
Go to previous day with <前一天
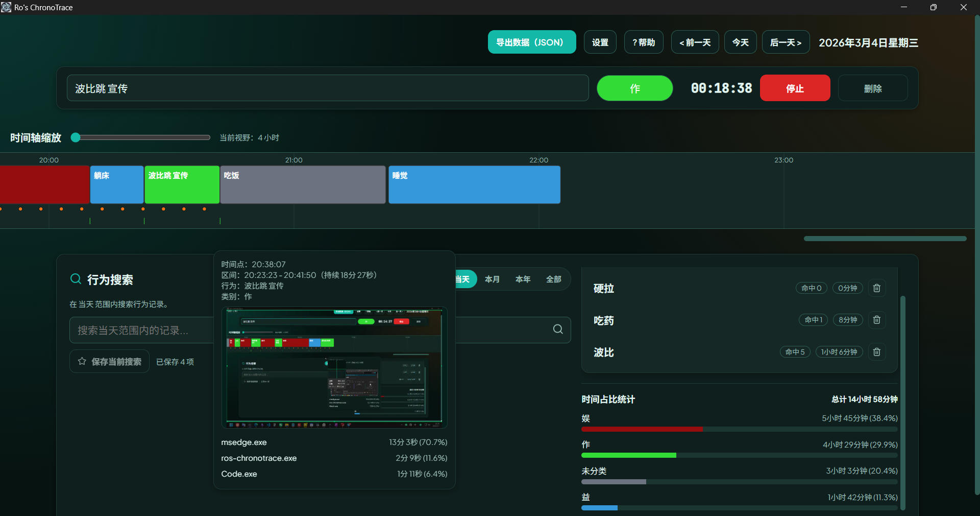point(695,42)
